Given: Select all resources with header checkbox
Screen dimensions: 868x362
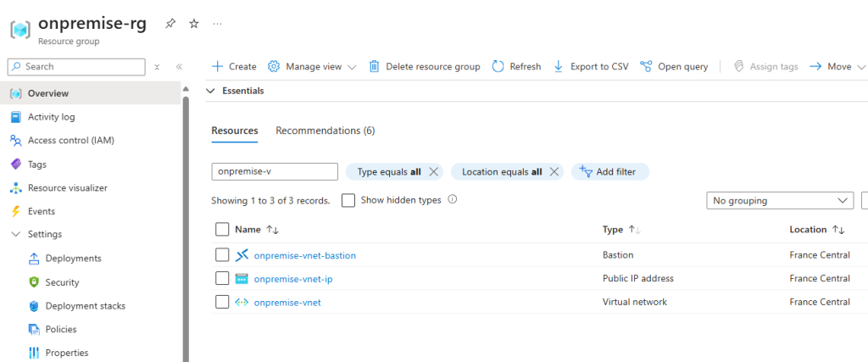Looking at the screenshot, I should [222, 229].
